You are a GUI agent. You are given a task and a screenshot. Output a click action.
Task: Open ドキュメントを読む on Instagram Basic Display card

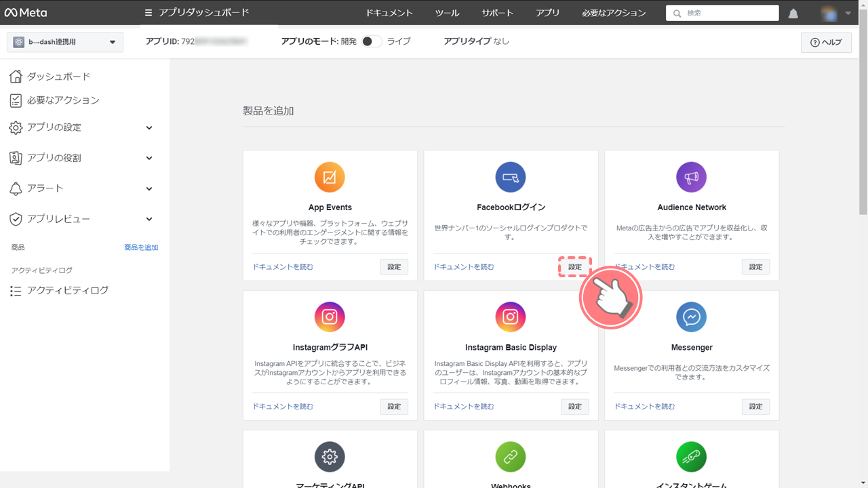[464, 407]
